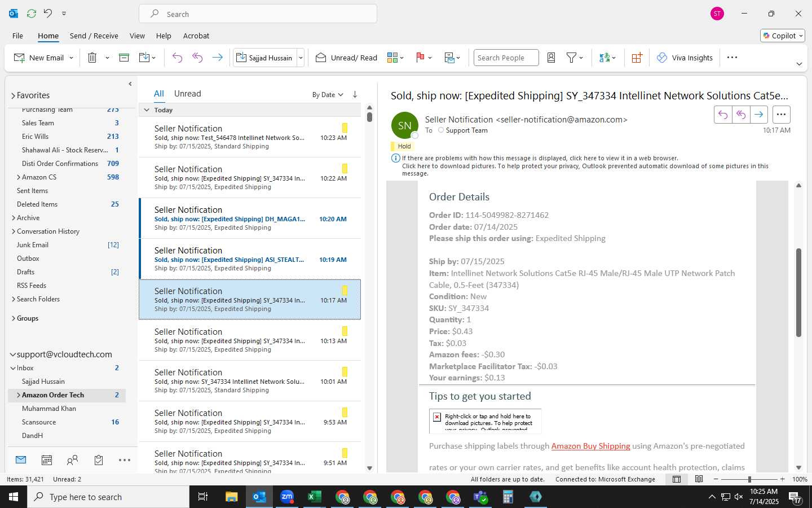Screen dimensions: 812x508
Task: Click in Search People field
Action: point(506,58)
